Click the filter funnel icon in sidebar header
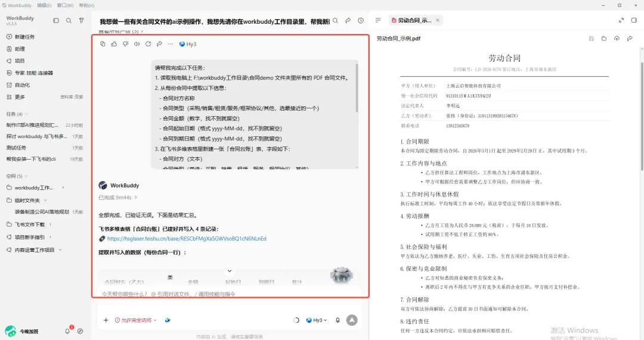 tap(81, 20)
